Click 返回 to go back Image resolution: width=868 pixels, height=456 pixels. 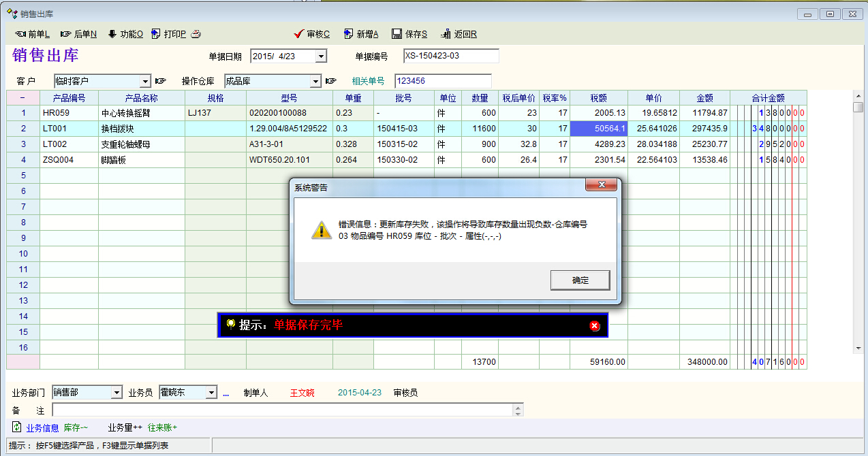459,34
